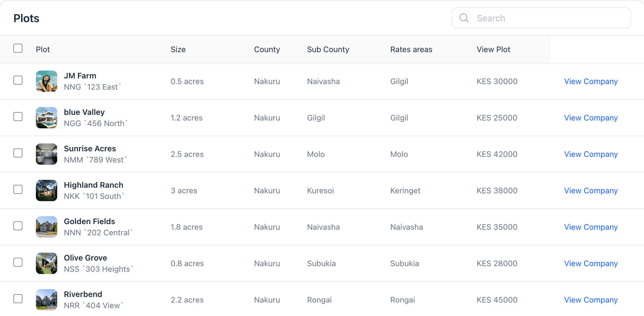The width and height of the screenshot is (644, 316).
Task: Click the Plots page title
Action: point(26,18)
